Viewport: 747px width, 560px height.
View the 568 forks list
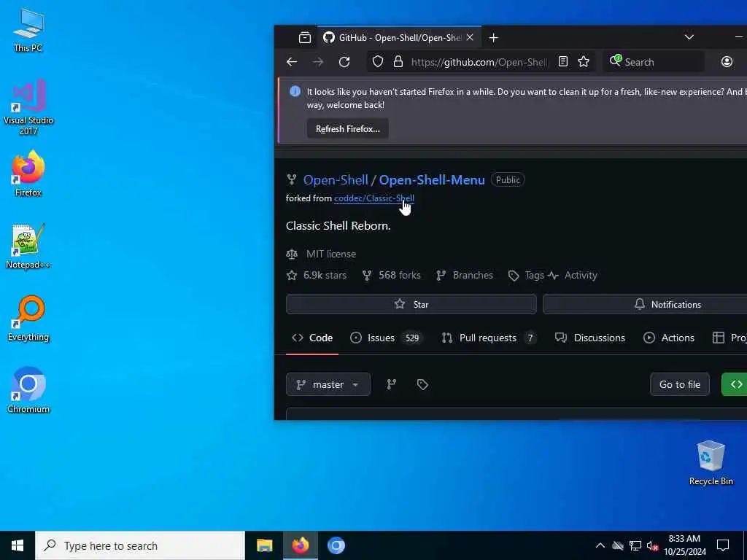tap(392, 275)
